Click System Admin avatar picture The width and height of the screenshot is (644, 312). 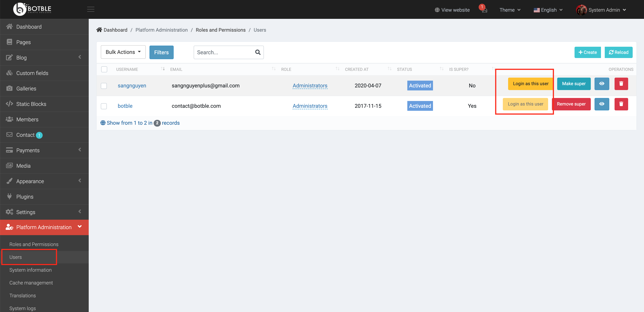pyautogui.click(x=581, y=10)
